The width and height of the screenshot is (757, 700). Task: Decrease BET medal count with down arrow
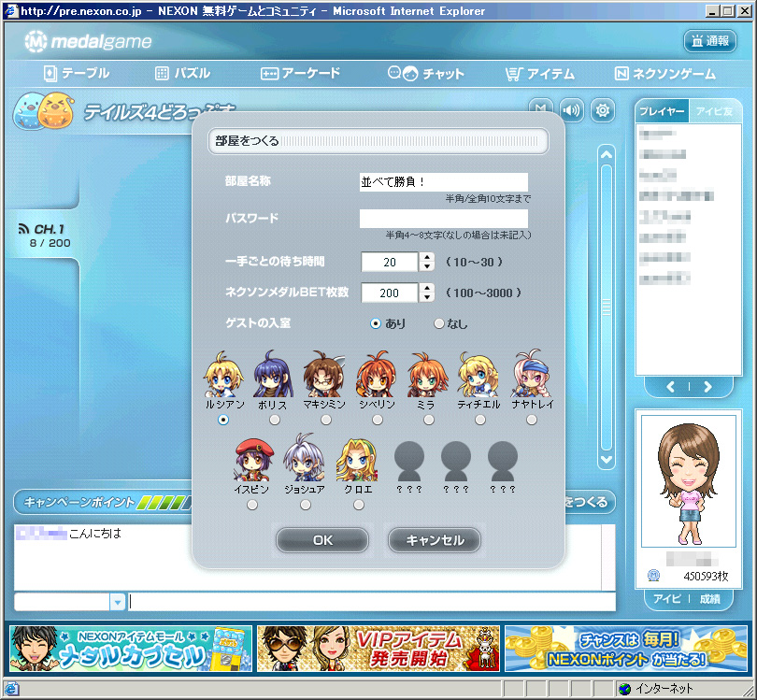[427, 298]
